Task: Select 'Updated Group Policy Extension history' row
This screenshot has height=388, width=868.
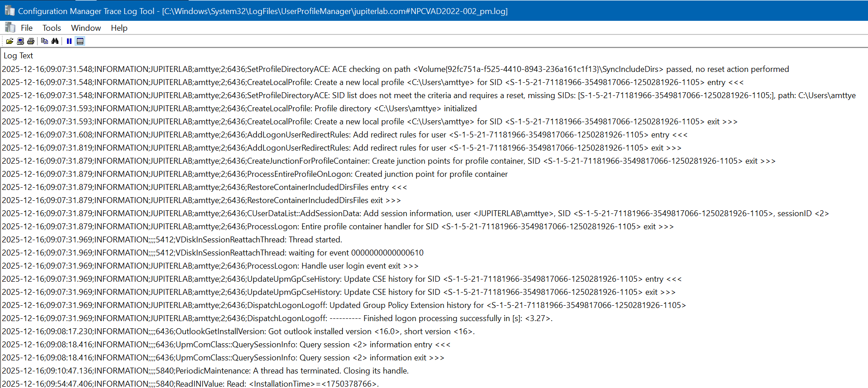Action: [434, 305]
